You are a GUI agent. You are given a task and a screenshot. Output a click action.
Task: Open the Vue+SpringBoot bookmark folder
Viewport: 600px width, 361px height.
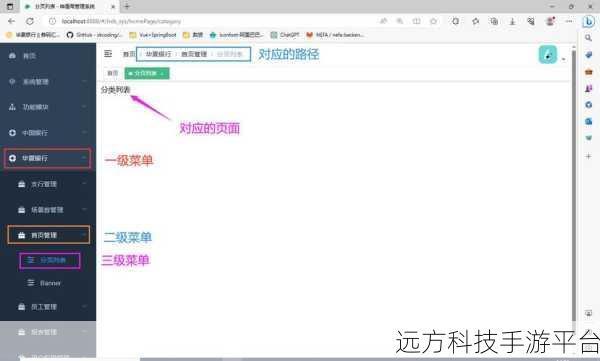click(153, 35)
